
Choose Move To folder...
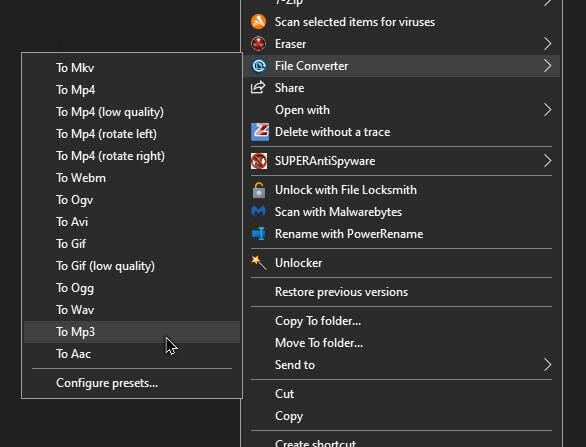(x=402, y=343)
